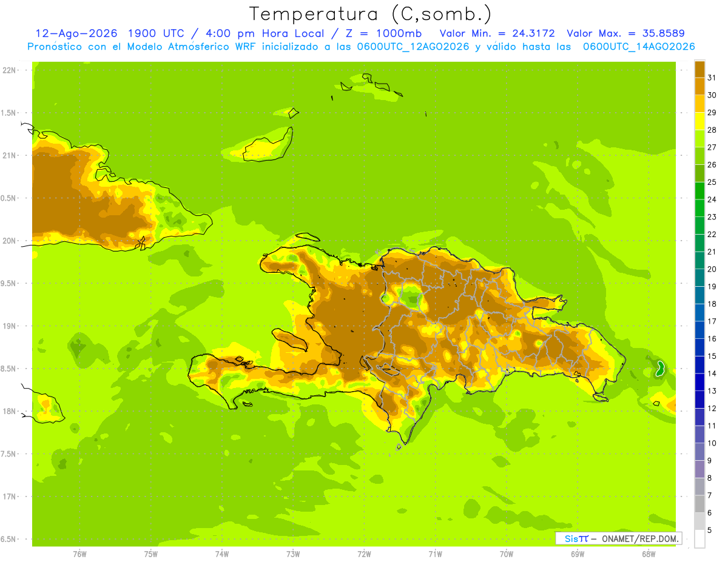This screenshot has width=728, height=562.
Task: Click the brown legend swatch above 31
Action: pos(699,69)
